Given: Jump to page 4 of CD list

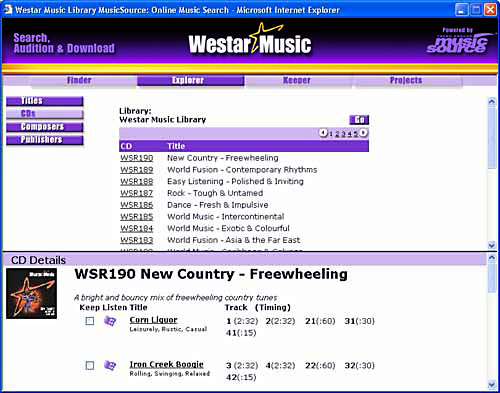Looking at the screenshot, I should [x=349, y=134].
